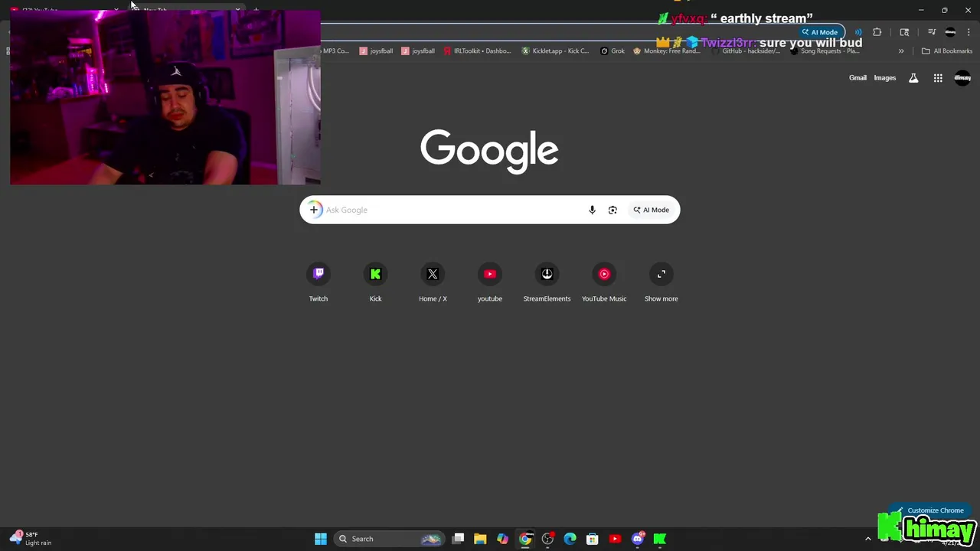The height and width of the screenshot is (551, 980).
Task: Expand shortcuts with Show more
Action: click(x=661, y=283)
